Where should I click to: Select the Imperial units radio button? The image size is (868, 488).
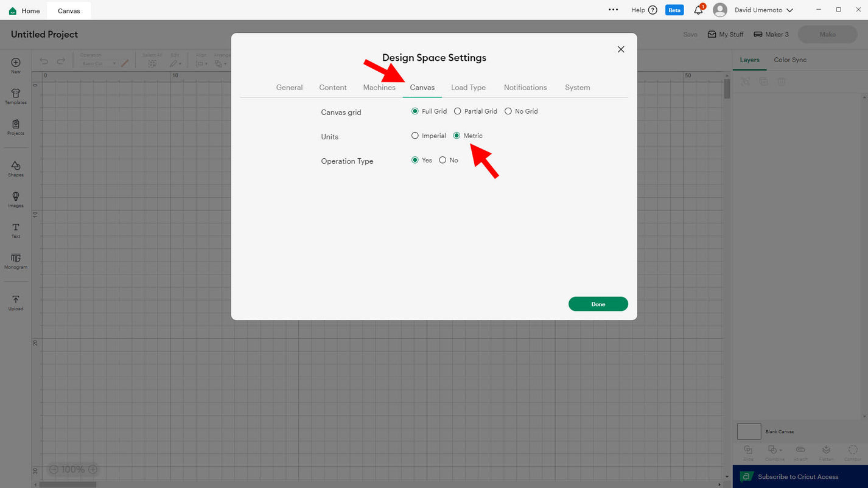click(415, 136)
